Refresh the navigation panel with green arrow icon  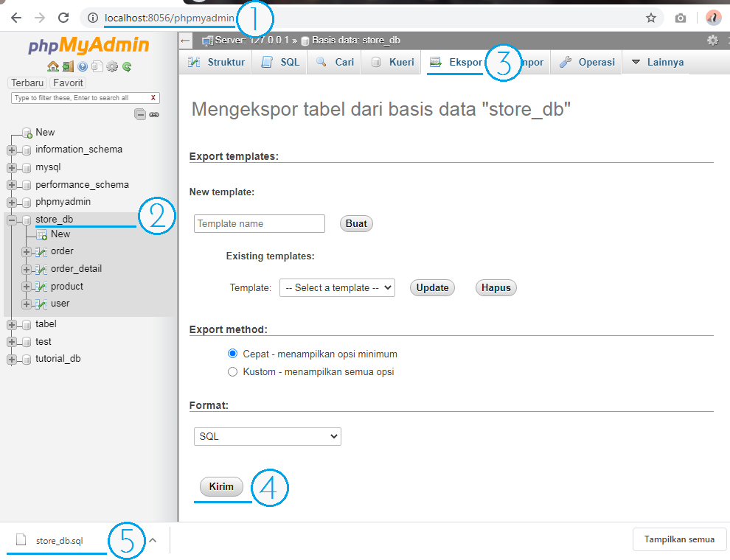pos(128,66)
